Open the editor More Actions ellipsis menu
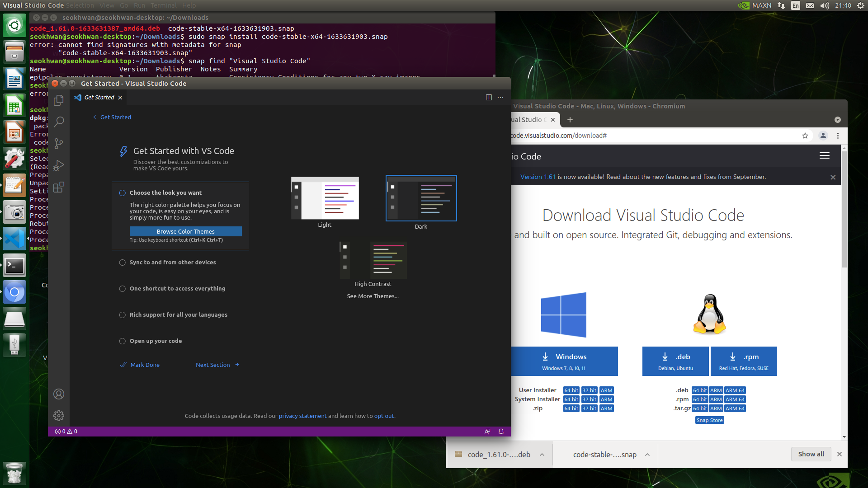This screenshot has width=868, height=488. coord(500,98)
